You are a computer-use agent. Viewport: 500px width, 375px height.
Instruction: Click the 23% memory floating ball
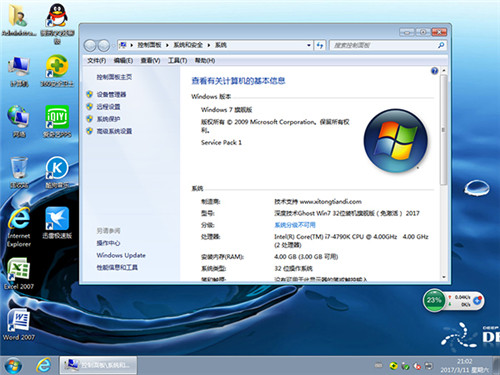[x=434, y=300]
